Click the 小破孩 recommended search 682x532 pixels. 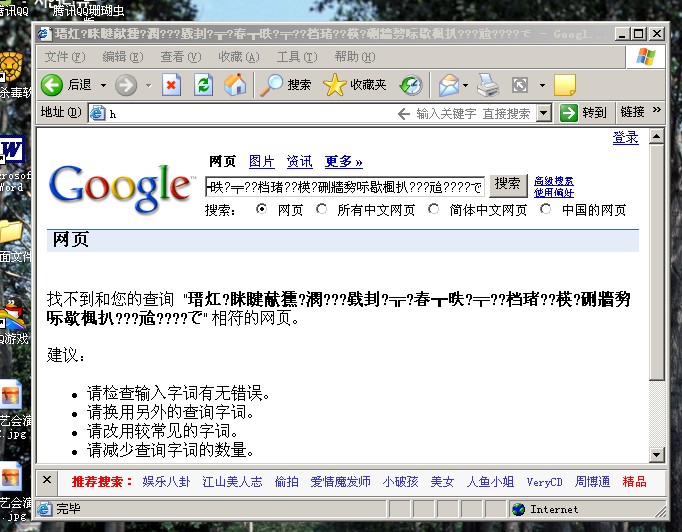pos(401,482)
